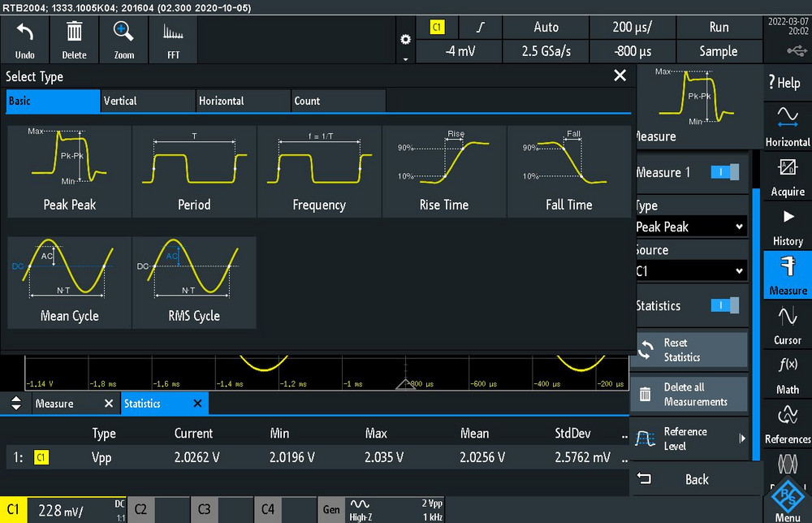This screenshot has height=523, width=812.
Task: Click the Back button
Action: pyautogui.click(x=697, y=479)
